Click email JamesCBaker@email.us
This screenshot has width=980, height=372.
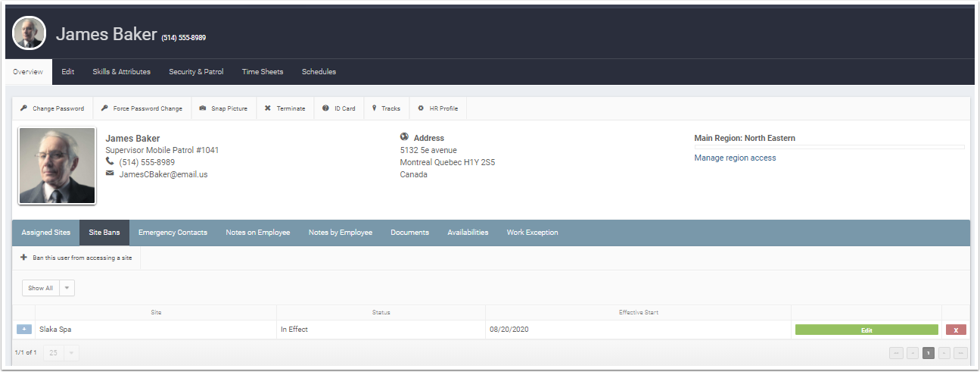(163, 174)
